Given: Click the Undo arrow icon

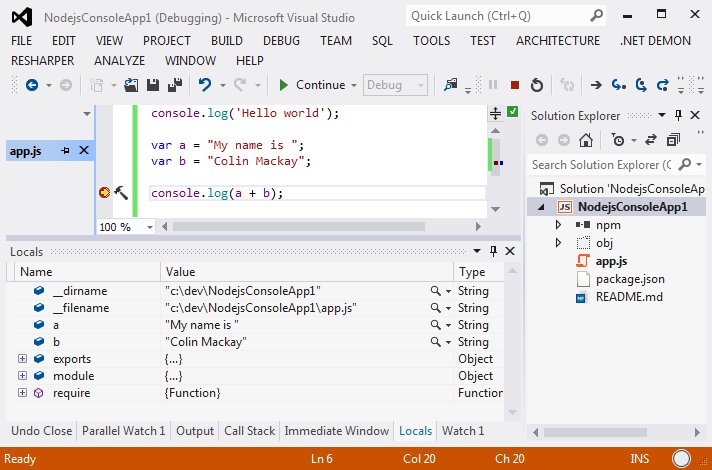Looking at the screenshot, I should tap(205, 85).
